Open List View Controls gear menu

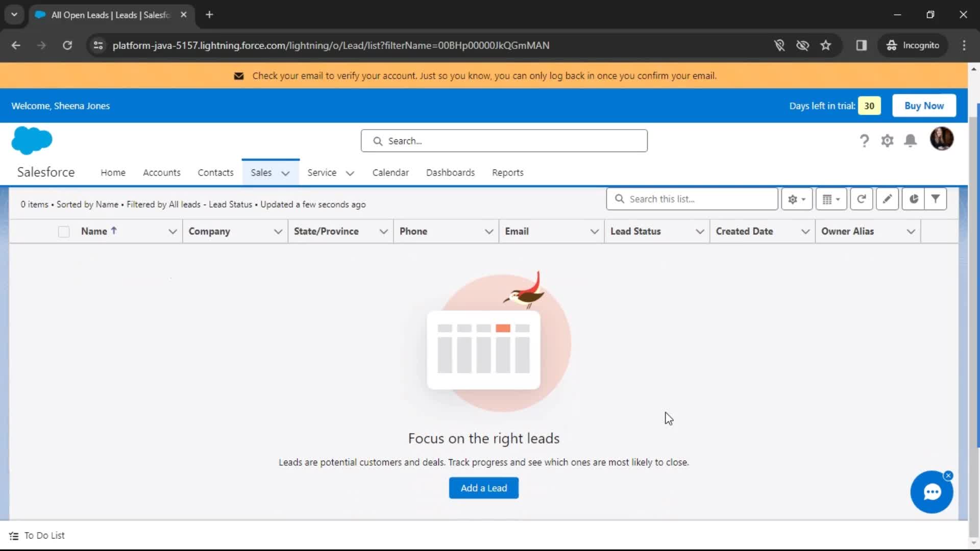(x=796, y=199)
